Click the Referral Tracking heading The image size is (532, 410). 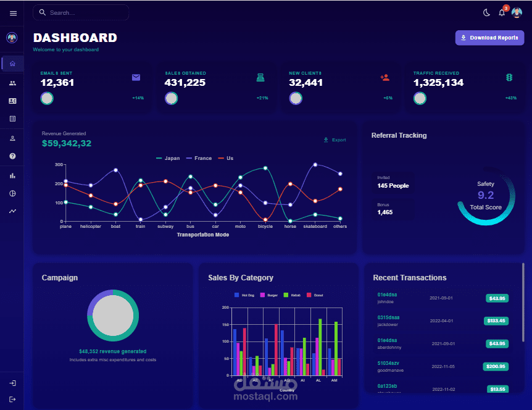pos(399,135)
